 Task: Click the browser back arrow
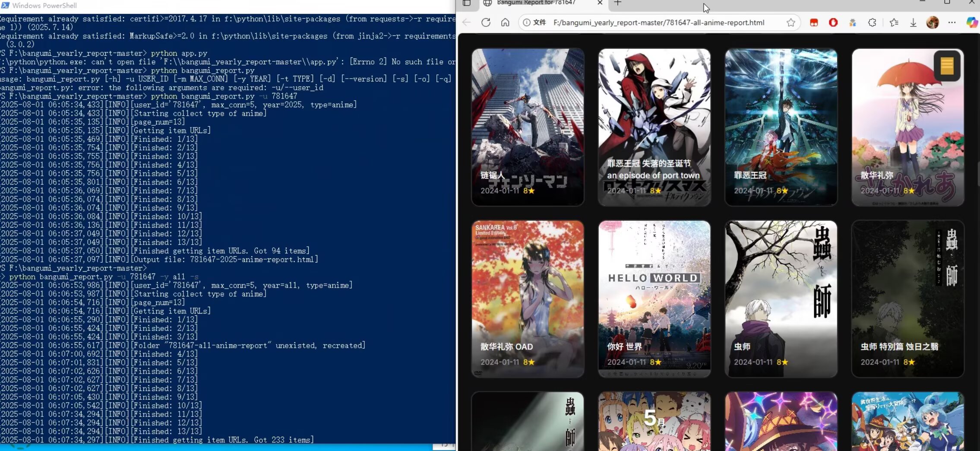tap(467, 22)
